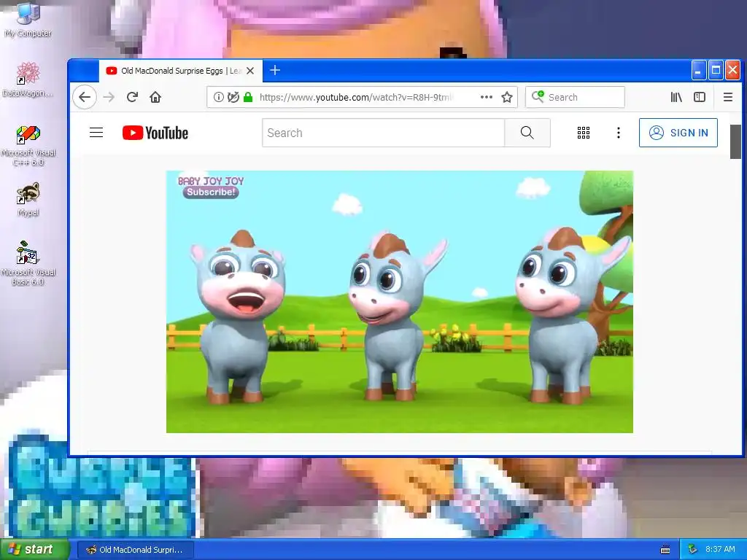This screenshot has width=747, height=560.
Task: Show site information icon in address bar
Action: [219, 97]
